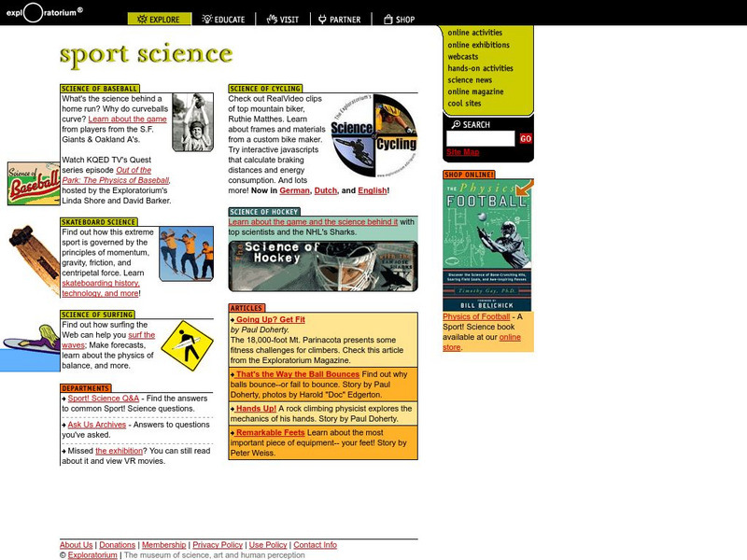This screenshot has width=747, height=560.
Task: Open That's the Way the Ball Bounces
Action: point(297,374)
